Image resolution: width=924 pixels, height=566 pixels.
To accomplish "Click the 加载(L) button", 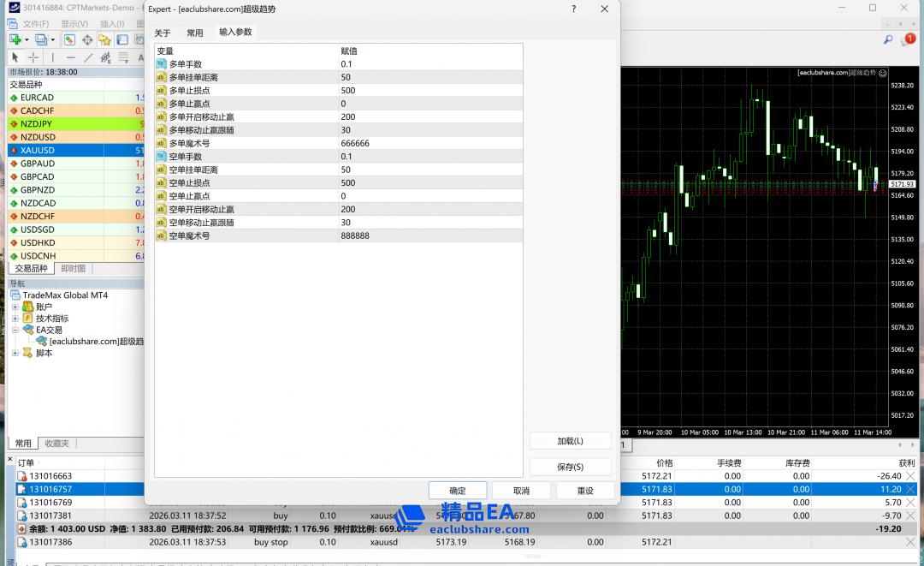I will [x=570, y=441].
